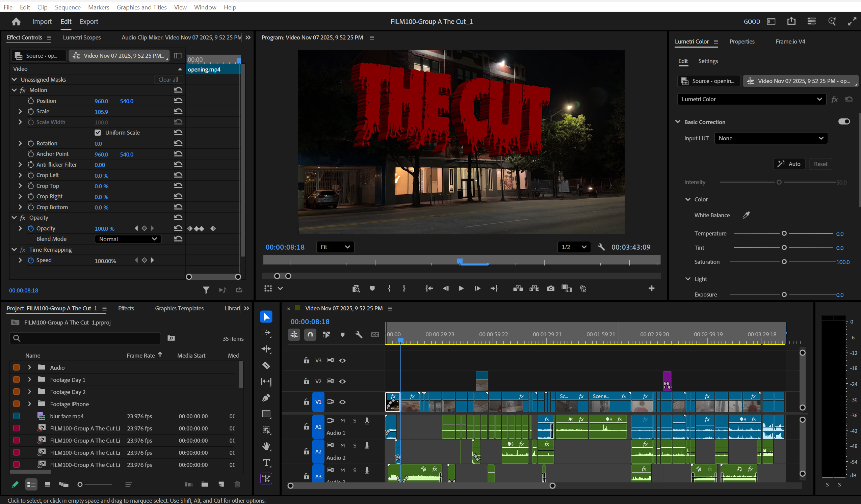The width and height of the screenshot is (861, 504).
Task: Select the Rectangle tool
Action: 266,414
